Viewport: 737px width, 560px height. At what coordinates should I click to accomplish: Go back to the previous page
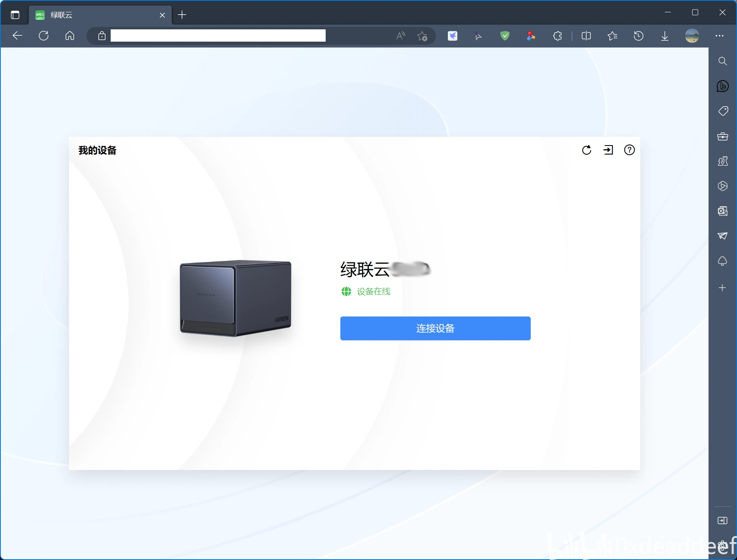(17, 36)
